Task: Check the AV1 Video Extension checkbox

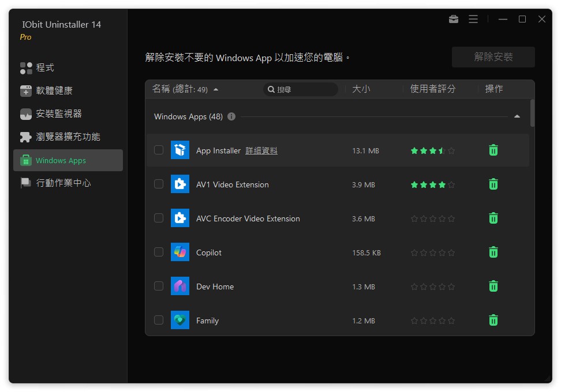Action: 159,184
